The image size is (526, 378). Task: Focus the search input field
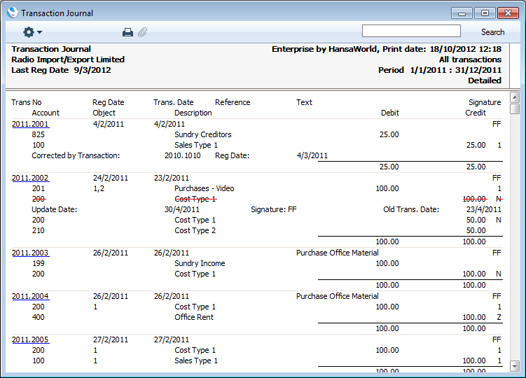pos(411,31)
